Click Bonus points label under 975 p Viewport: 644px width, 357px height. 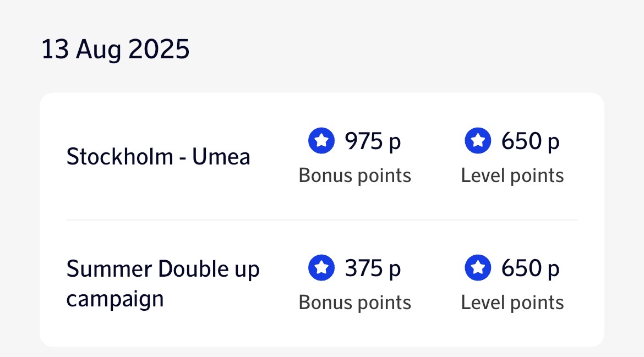click(354, 176)
